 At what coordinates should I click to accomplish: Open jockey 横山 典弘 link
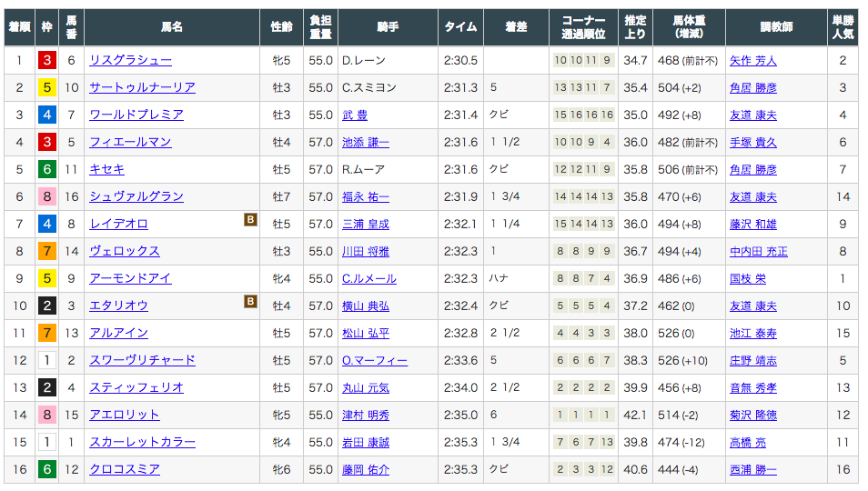(366, 306)
